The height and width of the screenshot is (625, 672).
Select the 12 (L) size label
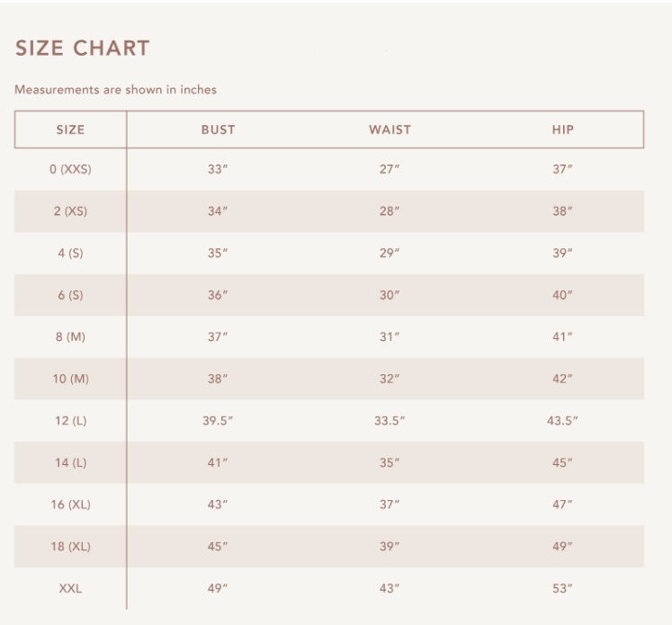[70, 421]
